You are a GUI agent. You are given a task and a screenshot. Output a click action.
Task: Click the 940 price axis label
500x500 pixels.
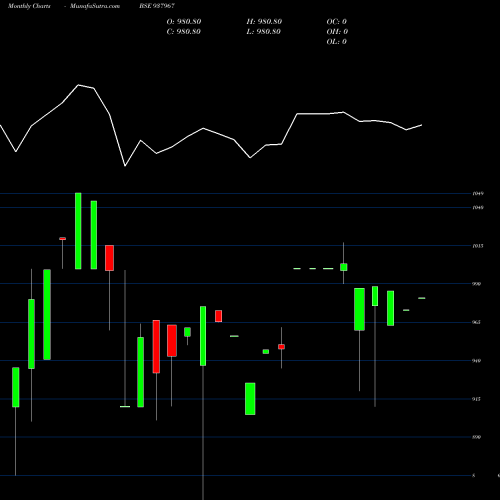pyautogui.click(x=477, y=361)
